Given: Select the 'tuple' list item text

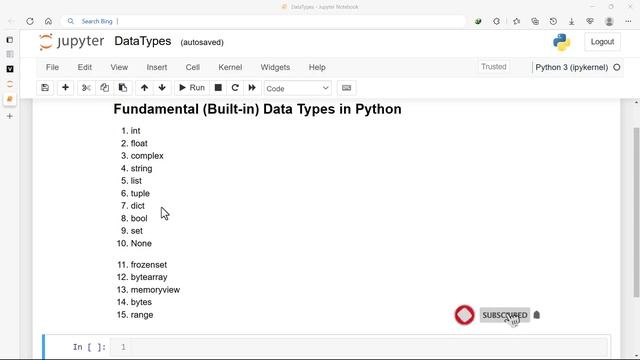Looking at the screenshot, I should tap(140, 193).
